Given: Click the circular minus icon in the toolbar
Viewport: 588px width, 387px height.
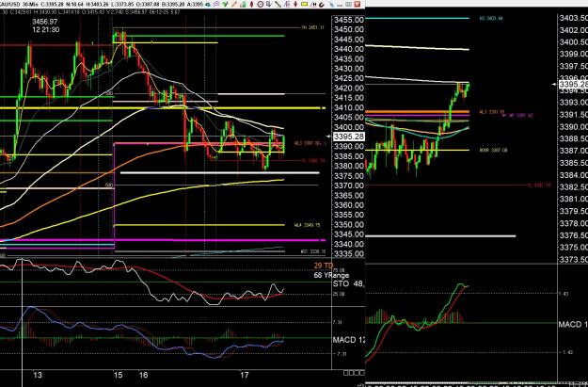Looking at the screenshot, I should click(261, 4).
